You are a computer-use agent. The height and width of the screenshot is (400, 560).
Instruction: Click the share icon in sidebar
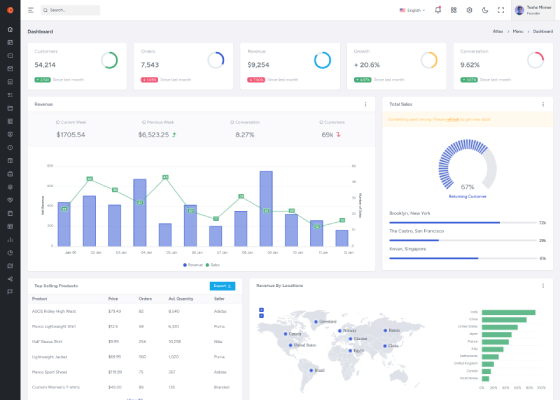[x=10, y=279]
